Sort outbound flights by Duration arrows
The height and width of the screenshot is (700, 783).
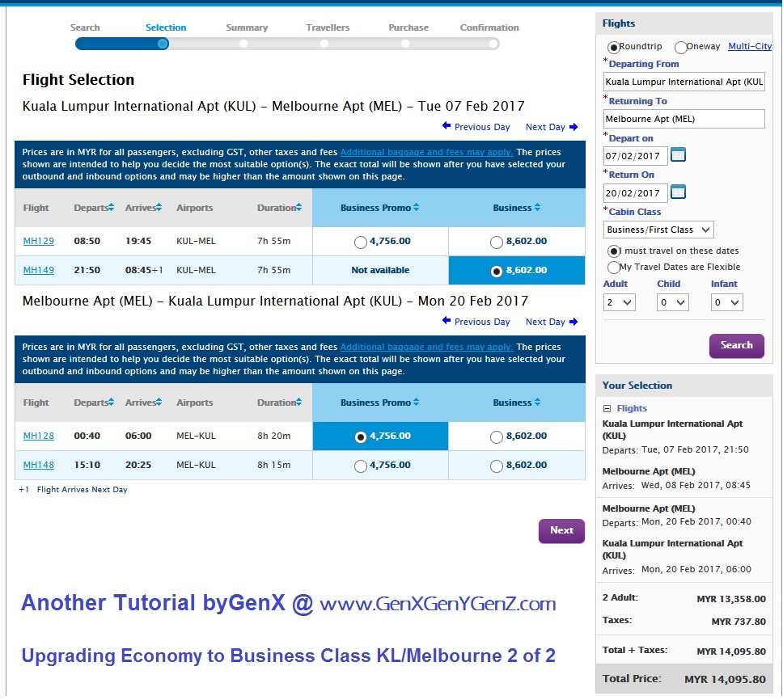[299, 209]
